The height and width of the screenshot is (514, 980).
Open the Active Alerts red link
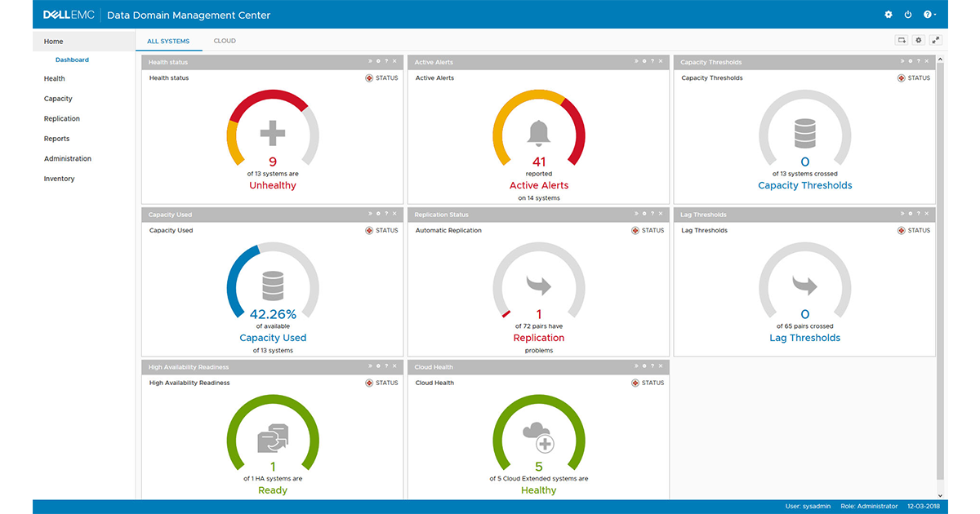539,185
